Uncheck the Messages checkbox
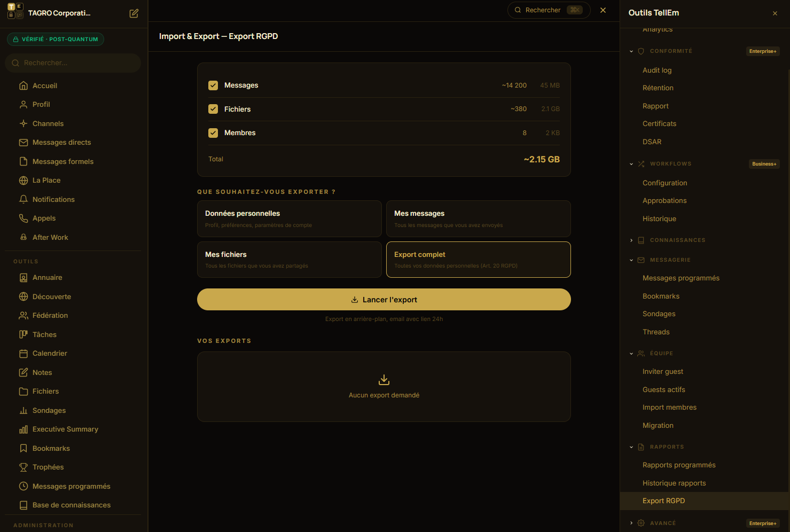This screenshot has width=790, height=532. point(213,85)
